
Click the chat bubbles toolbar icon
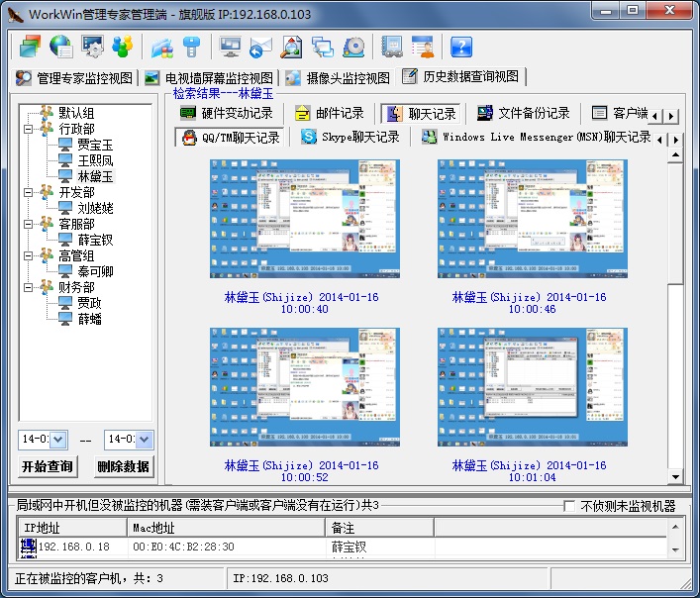[x=323, y=47]
